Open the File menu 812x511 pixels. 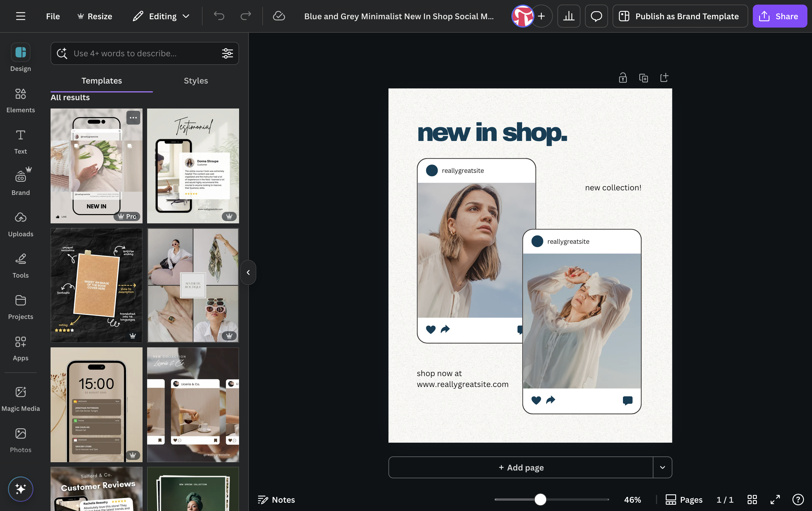[53, 16]
